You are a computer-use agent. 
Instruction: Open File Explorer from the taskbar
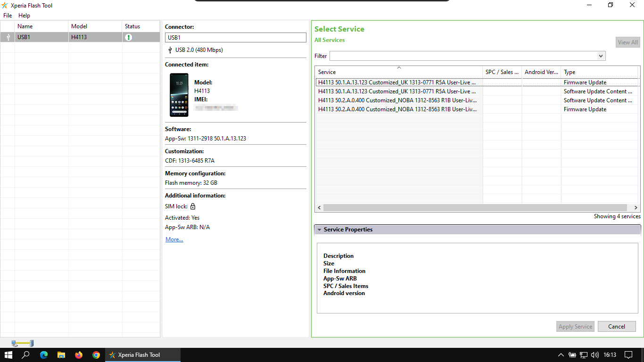click(61, 355)
